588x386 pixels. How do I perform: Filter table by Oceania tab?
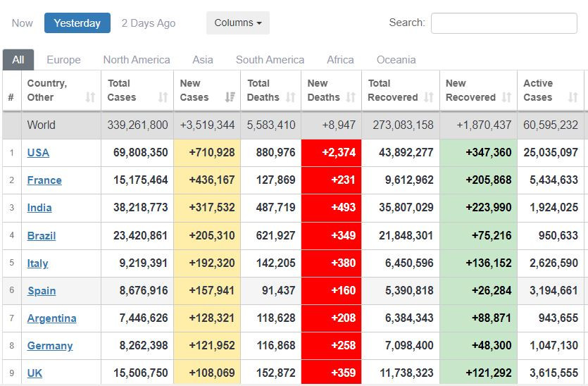pos(396,60)
